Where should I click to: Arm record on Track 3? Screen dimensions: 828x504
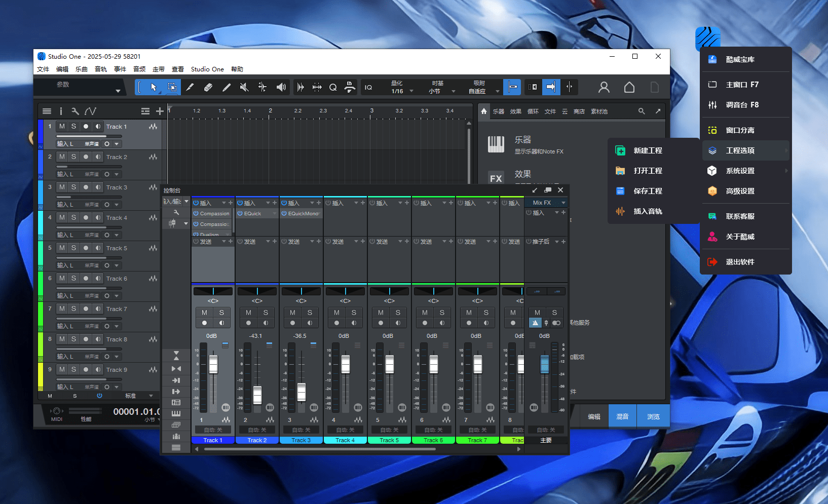coord(86,187)
